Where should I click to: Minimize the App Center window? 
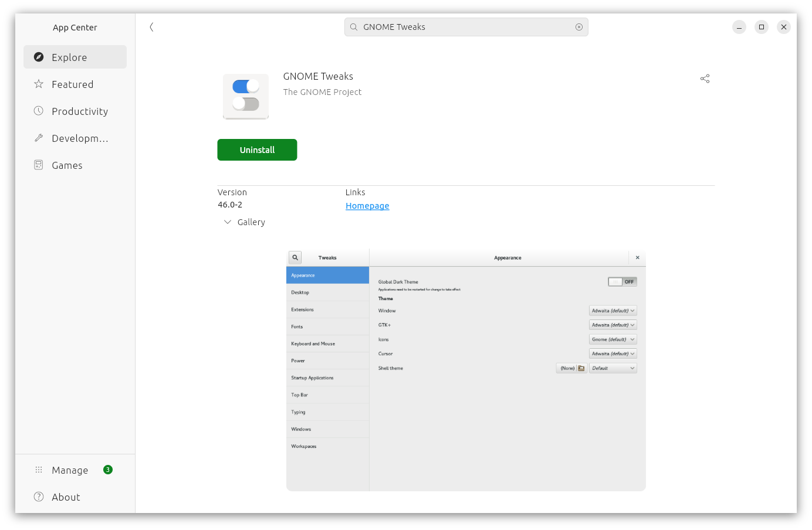pyautogui.click(x=739, y=27)
